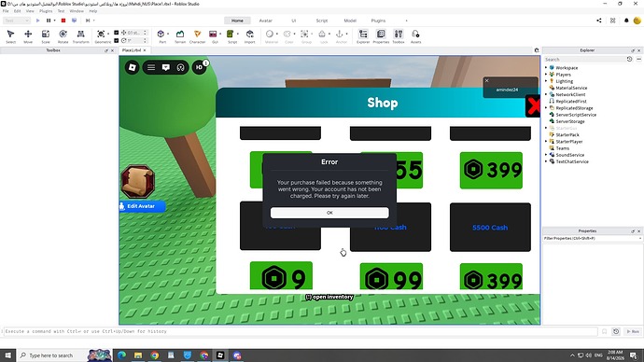
Task: Expand the SoundService node
Action: click(546, 155)
